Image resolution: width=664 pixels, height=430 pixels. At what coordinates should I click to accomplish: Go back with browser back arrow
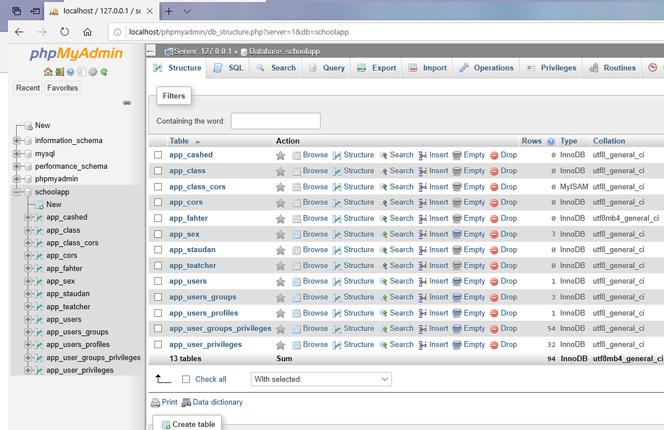[x=19, y=32]
